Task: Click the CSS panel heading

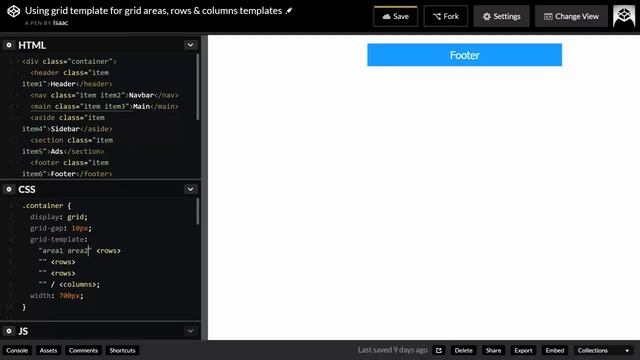Action: pyautogui.click(x=27, y=189)
